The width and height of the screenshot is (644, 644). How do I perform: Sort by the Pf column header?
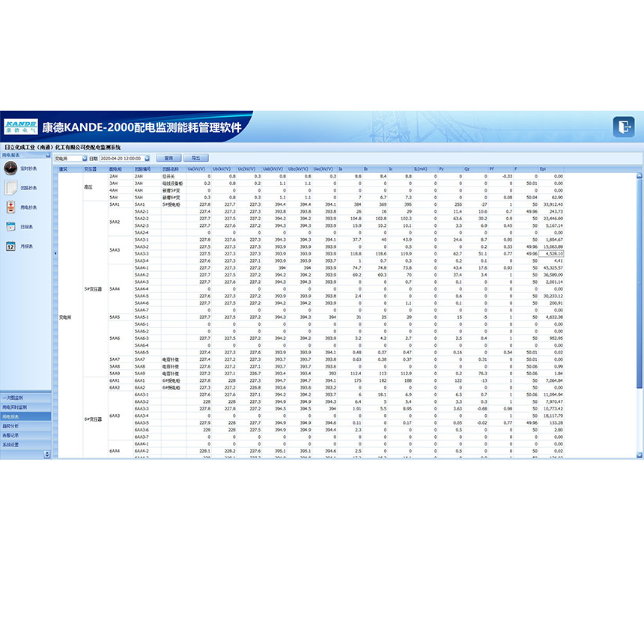501,169
